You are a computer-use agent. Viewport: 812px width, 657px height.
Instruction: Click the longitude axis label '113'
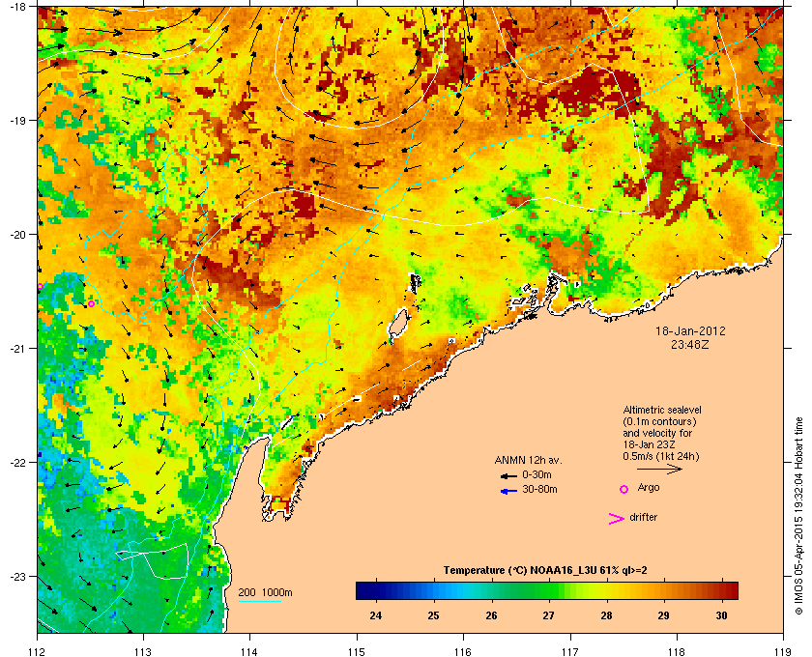click(x=143, y=652)
